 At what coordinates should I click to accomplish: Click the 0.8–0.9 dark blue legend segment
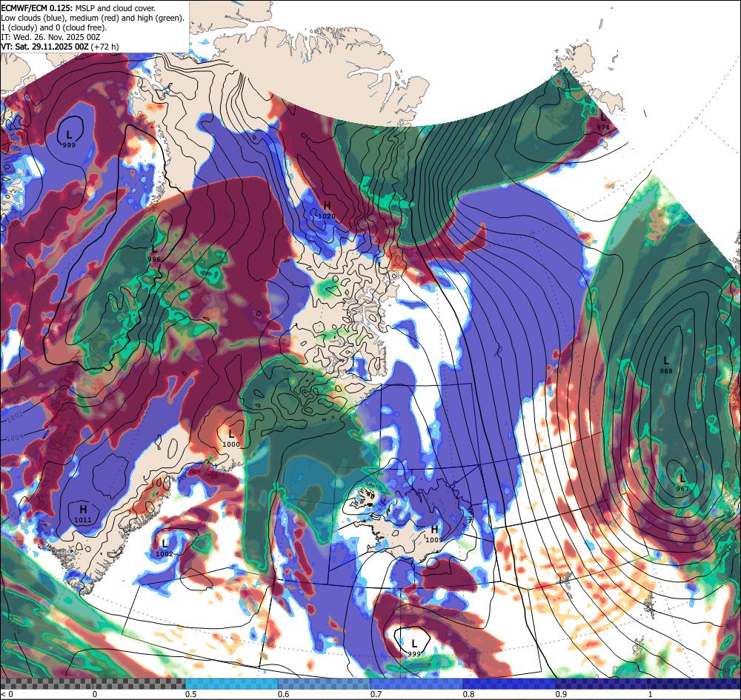[510, 684]
